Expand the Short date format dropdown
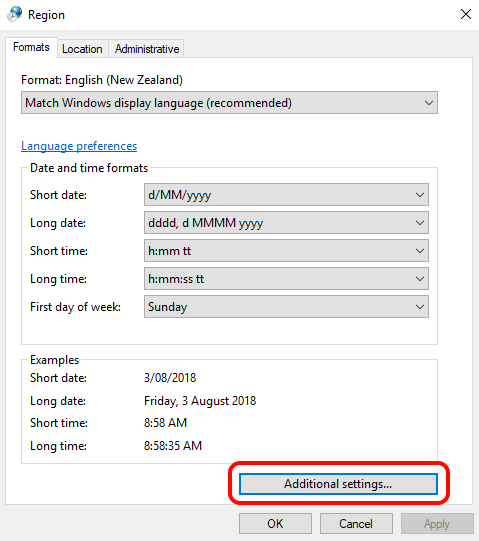This screenshot has height=541, width=479. 286,195
